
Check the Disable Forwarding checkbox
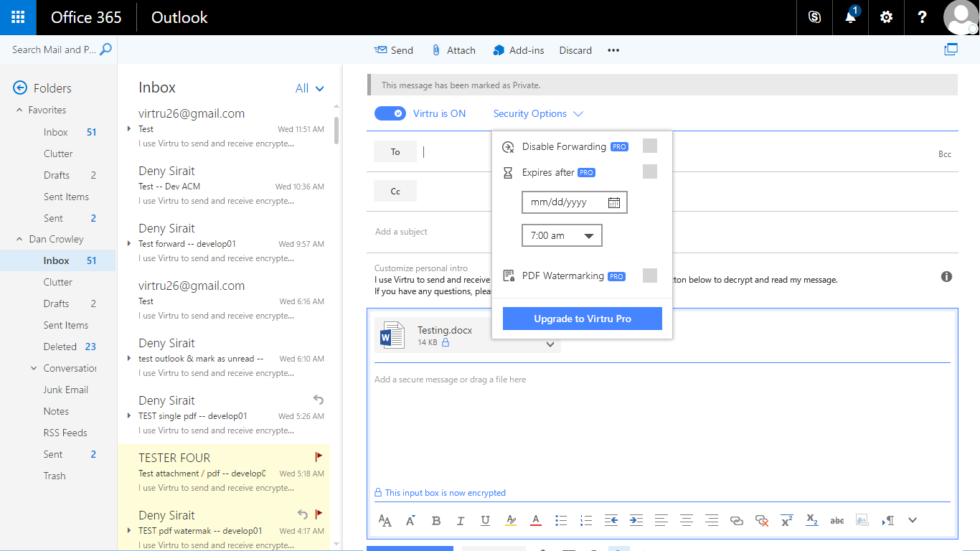650,146
